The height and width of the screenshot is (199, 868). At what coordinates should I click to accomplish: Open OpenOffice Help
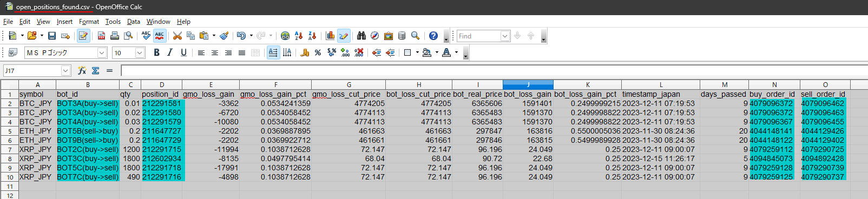click(433, 36)
